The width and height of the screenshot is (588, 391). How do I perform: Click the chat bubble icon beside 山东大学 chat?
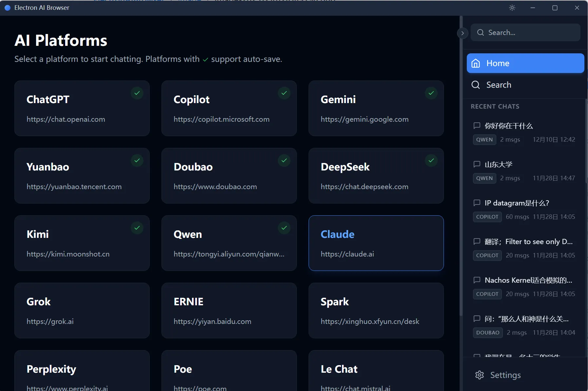(477, 164)
